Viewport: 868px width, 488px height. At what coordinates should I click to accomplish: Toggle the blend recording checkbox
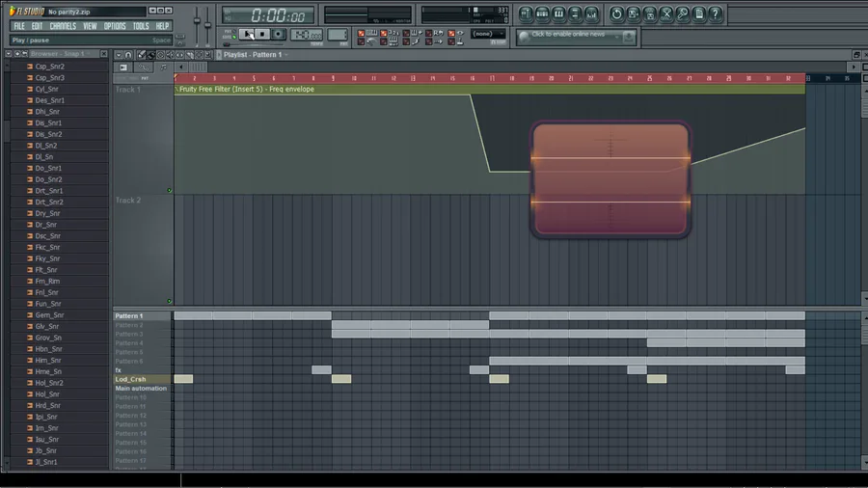coord(406,33)
